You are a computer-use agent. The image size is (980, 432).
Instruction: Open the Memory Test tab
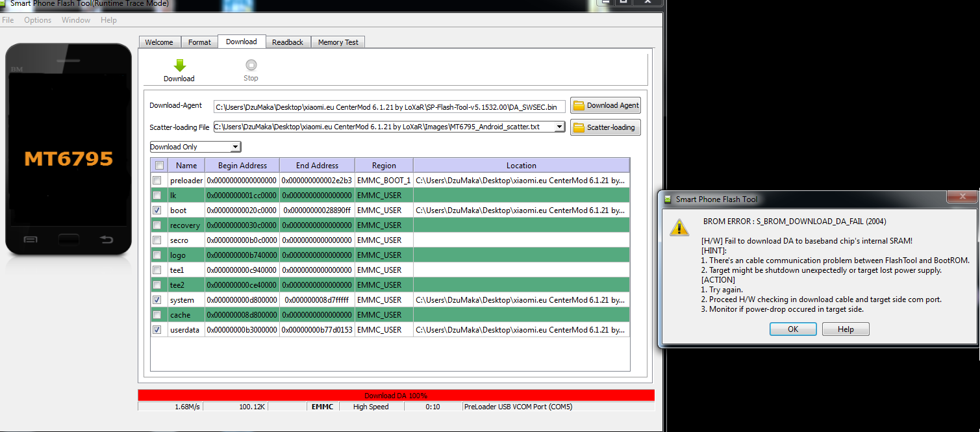[x=338, y=42]
